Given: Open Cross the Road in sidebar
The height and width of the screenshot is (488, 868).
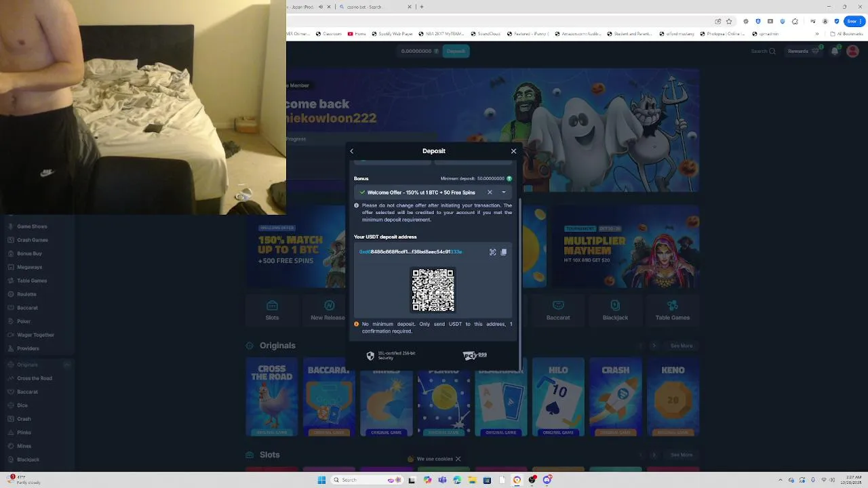Looking at the screenshot, I should pos(34,378).
